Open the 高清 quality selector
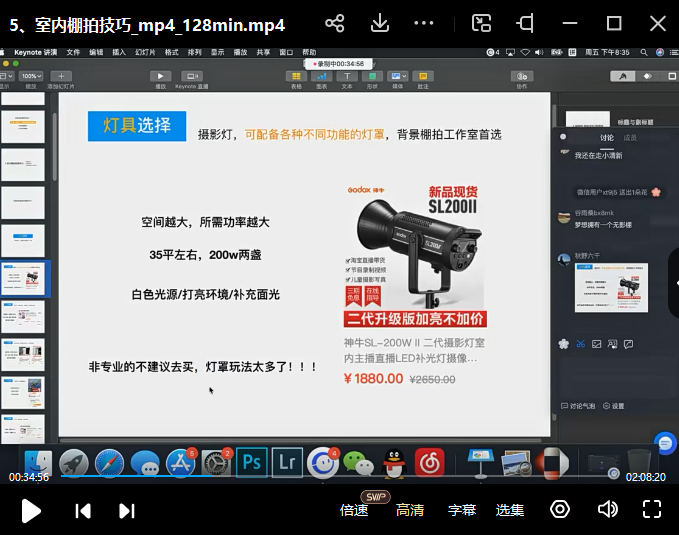 410,510
